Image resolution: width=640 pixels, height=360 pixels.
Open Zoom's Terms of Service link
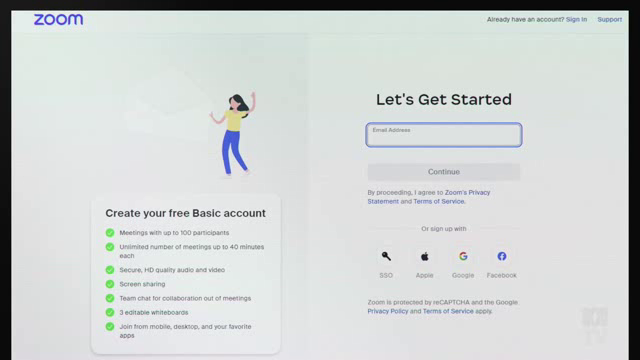(438, 202)
